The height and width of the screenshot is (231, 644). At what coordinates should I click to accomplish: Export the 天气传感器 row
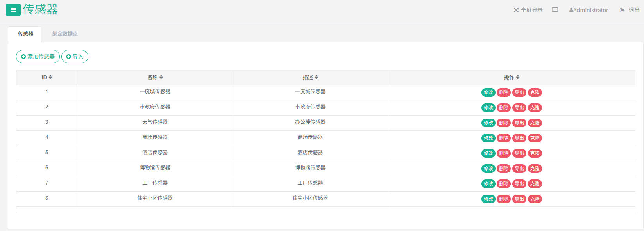(x=519, y=123)
